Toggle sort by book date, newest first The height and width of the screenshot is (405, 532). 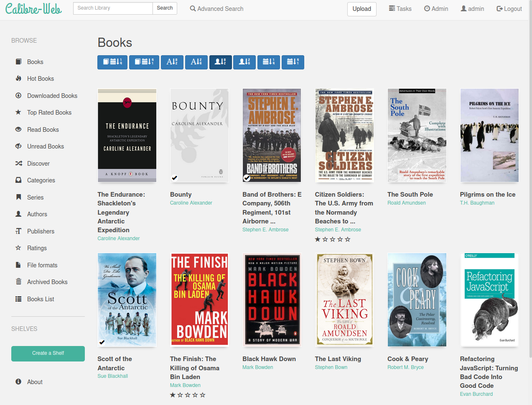pyautogui.click(x=113, y=62)
